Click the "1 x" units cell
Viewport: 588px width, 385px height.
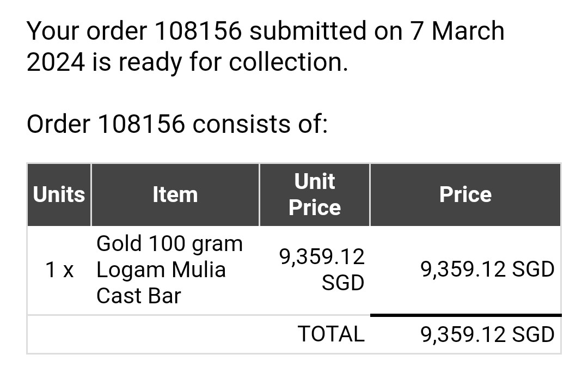click(x=59, y=270)
